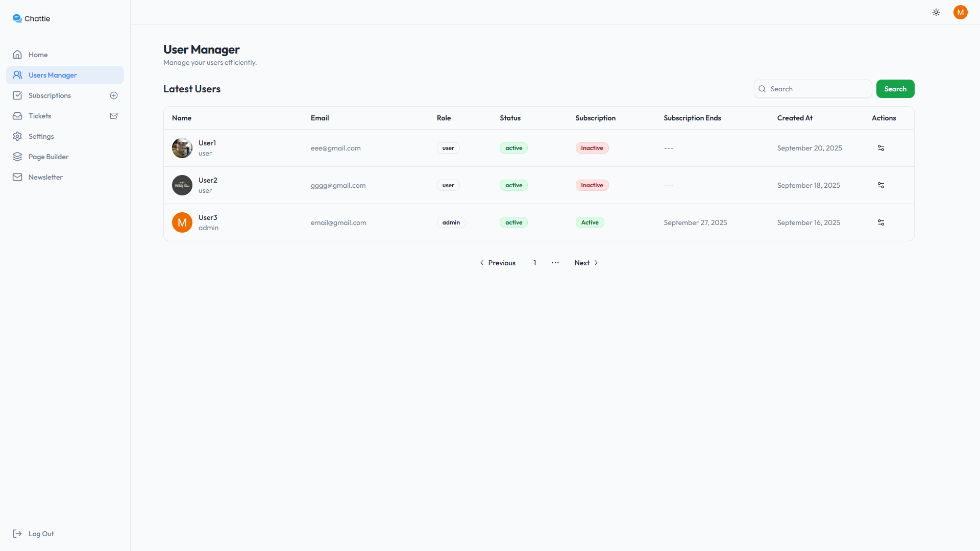980x551 pixels.
Task: Click the mail icon beside Tickets
Action: point(114,116)
